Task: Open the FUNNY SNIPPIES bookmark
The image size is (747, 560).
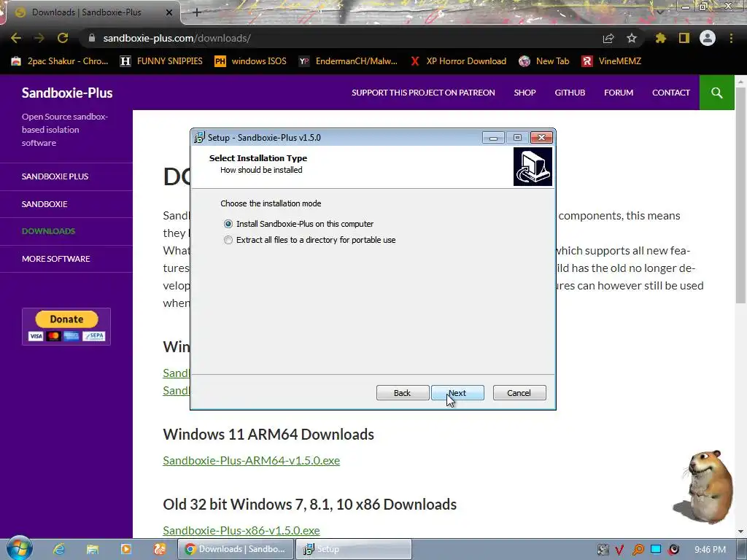Action: click(161, 61)
